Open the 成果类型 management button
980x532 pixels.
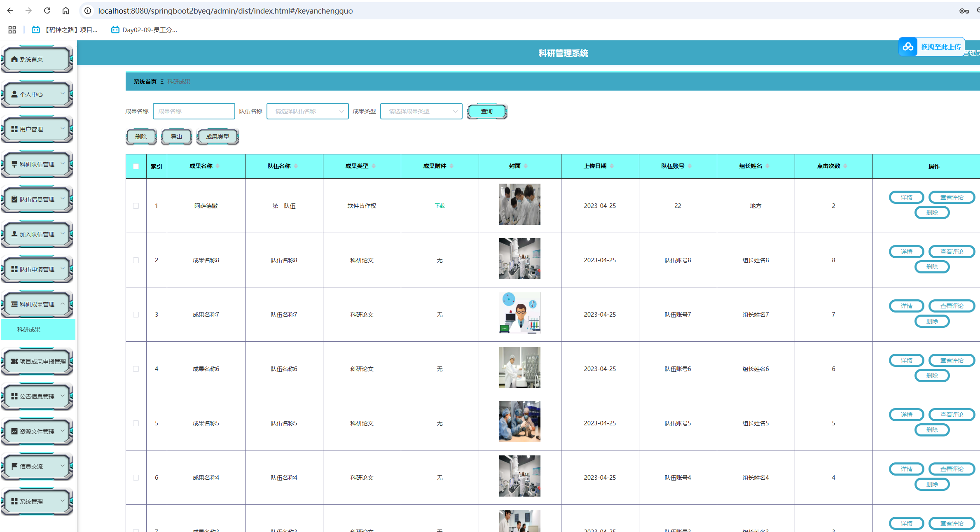(218, 137)
